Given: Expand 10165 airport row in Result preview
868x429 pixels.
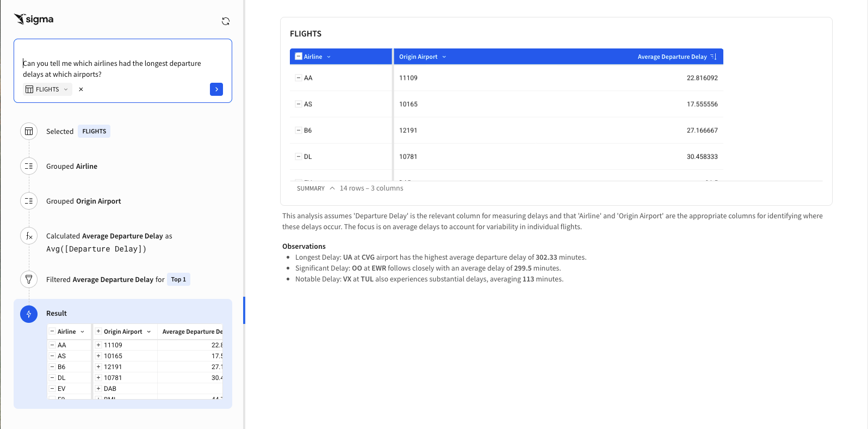Looking at the screenshot, I should pos(98,356).
